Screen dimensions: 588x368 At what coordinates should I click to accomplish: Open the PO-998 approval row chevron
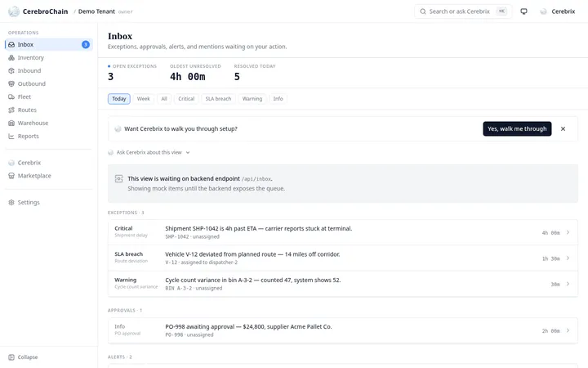pyautogui.click(x=568, y=330)
